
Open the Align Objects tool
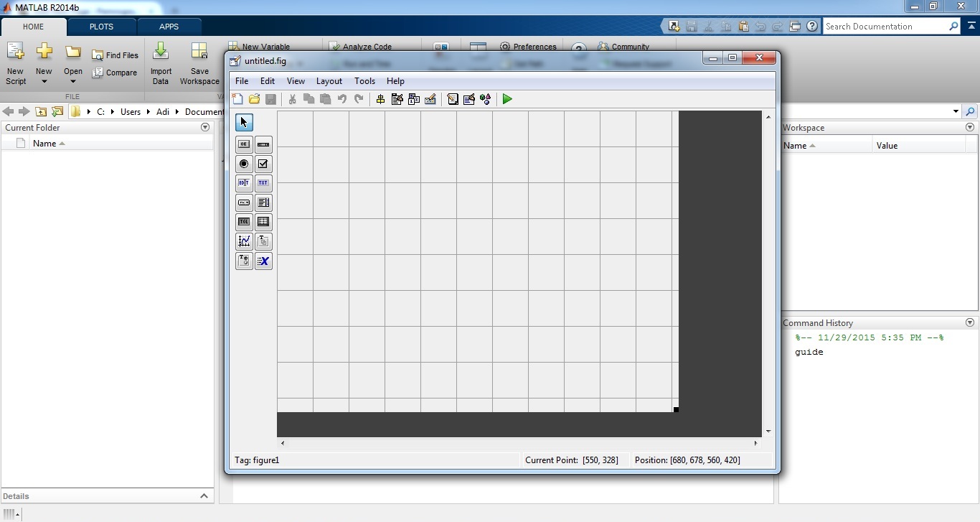click(x=380, y=99)
